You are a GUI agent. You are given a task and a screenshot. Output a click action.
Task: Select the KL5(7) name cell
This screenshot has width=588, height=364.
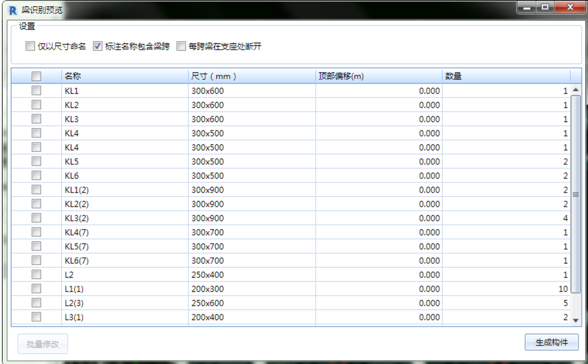125,246
